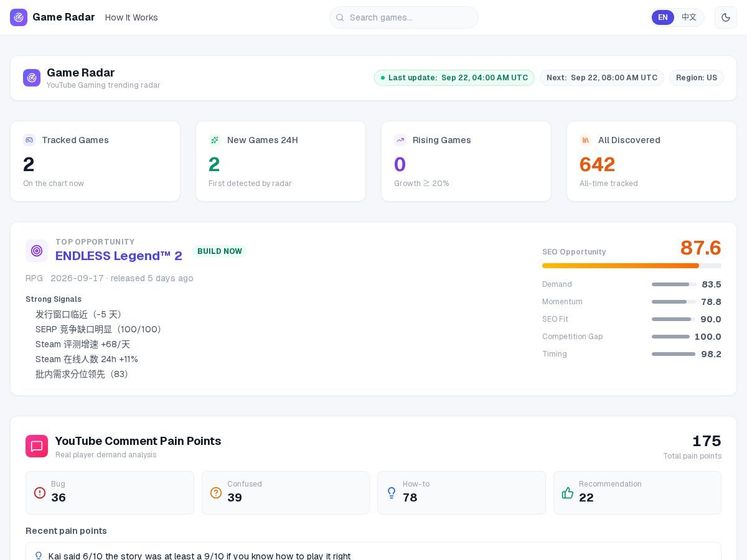The image size is (747, 560).
Task: Click the New Games 24H sparkle icon
Action: 215,140
